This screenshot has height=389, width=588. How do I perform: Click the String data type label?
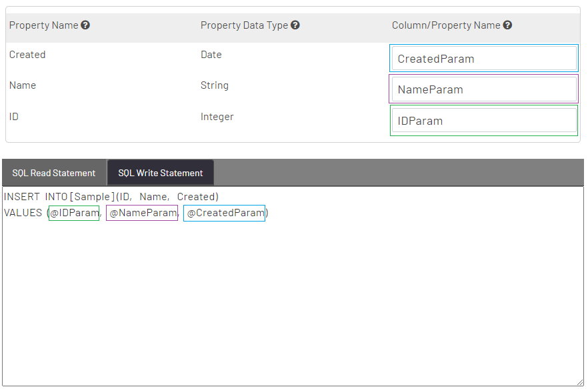coord(214,85)
